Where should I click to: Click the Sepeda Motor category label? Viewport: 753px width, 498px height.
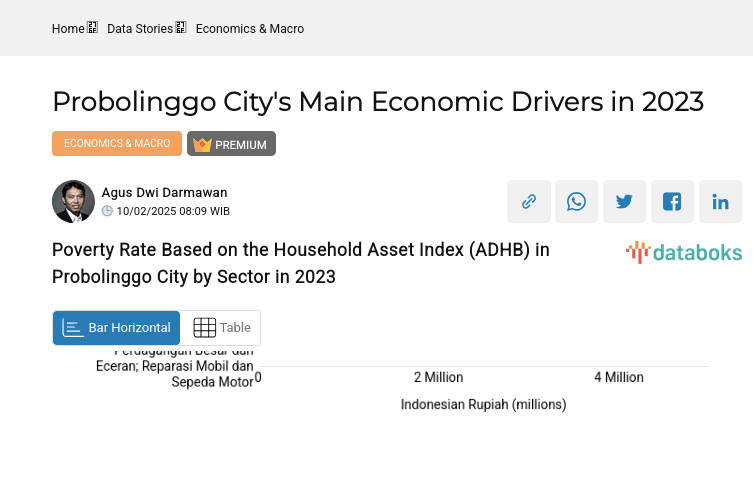tap(212, 382)
